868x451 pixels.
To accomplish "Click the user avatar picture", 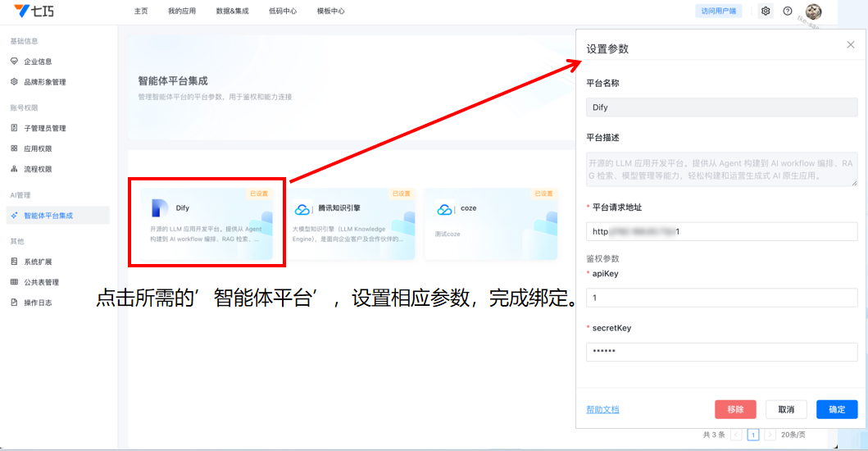I will point(813,11).
